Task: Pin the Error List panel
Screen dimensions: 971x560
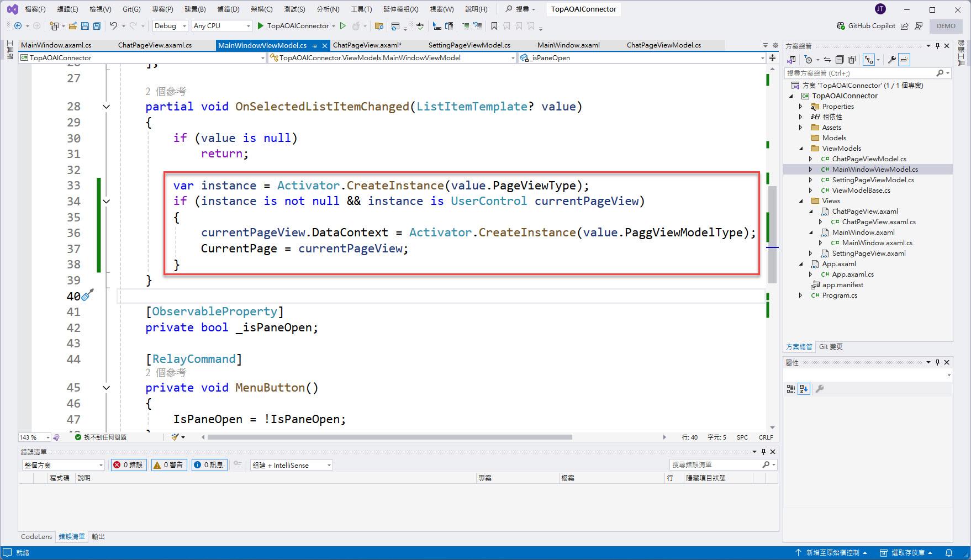Action: point(763,452)
